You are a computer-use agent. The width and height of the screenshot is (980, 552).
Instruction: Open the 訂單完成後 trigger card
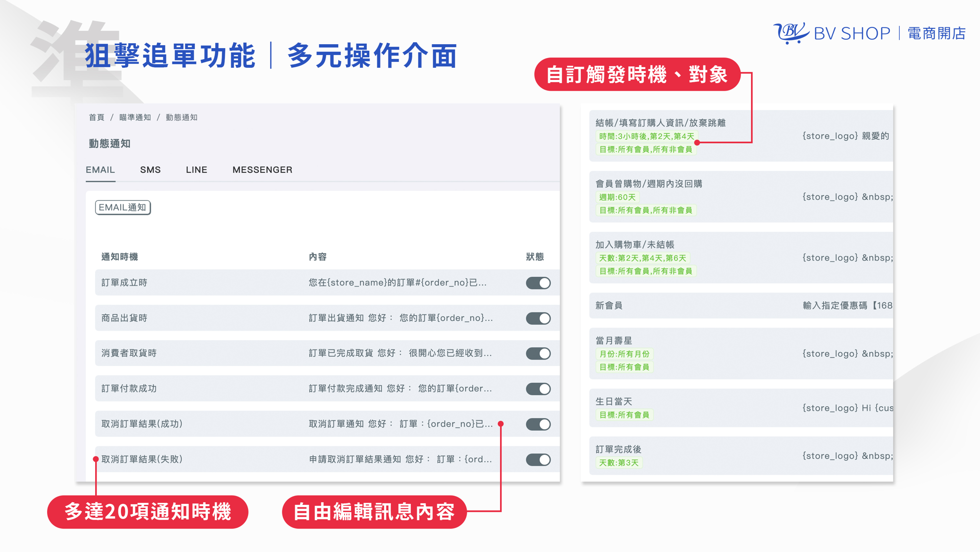(741, 455)
